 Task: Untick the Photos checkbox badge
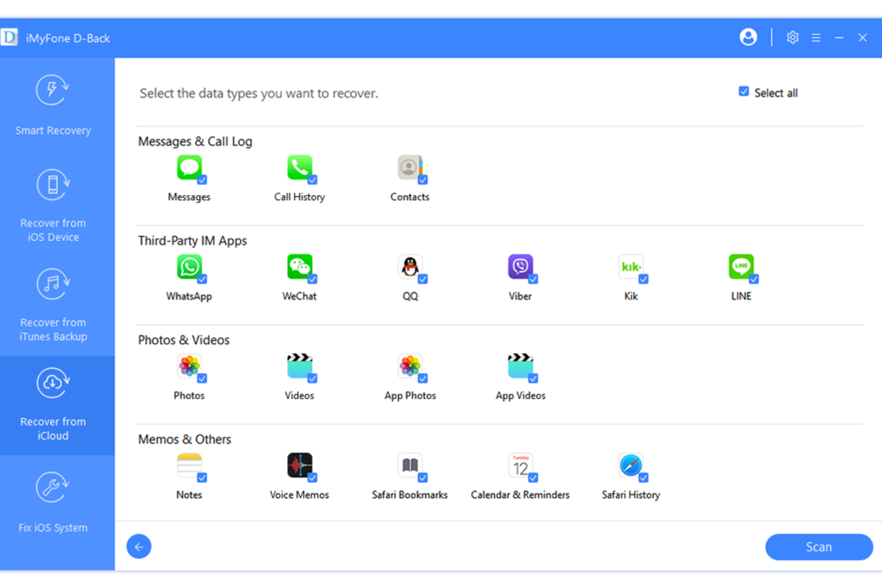202,378
